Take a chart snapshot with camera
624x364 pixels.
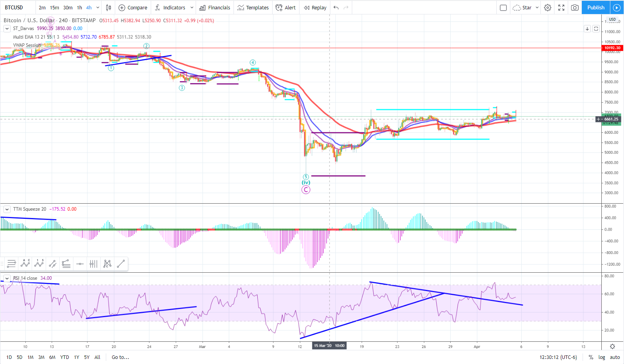click(575, 7)
